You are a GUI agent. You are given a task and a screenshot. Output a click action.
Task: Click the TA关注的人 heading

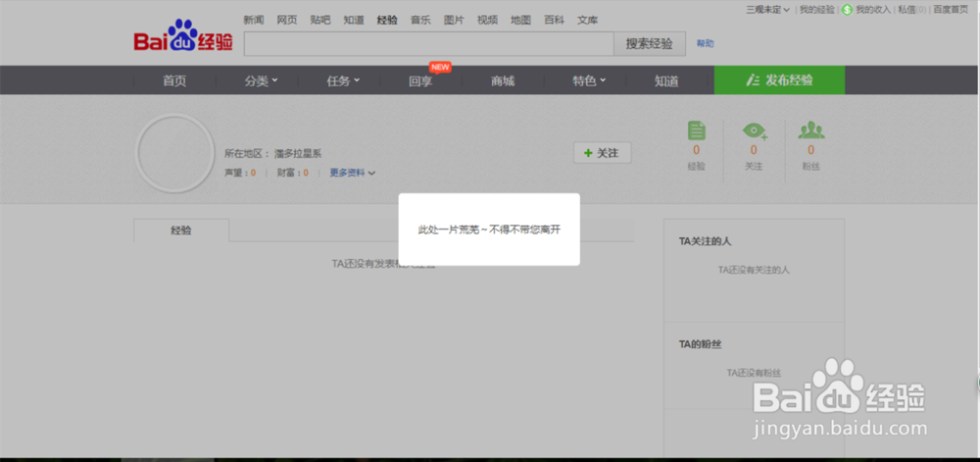pos(705,241)
